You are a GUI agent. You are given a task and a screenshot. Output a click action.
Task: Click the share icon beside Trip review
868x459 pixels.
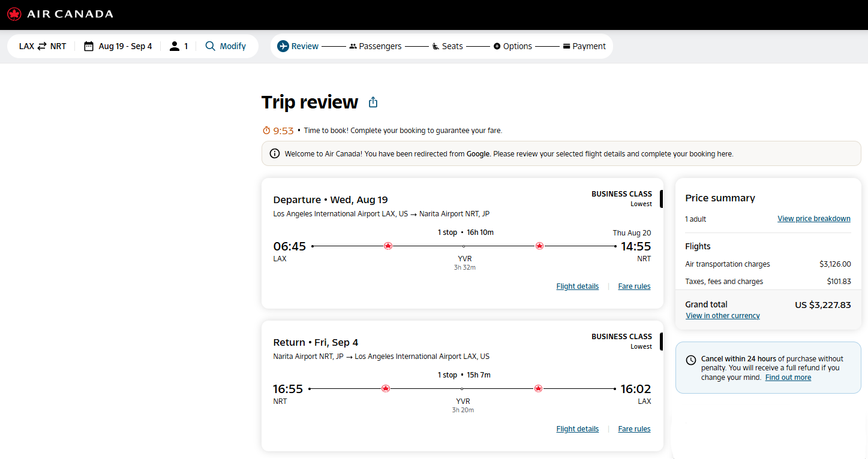pyautogui.click(x=373, y=102)
